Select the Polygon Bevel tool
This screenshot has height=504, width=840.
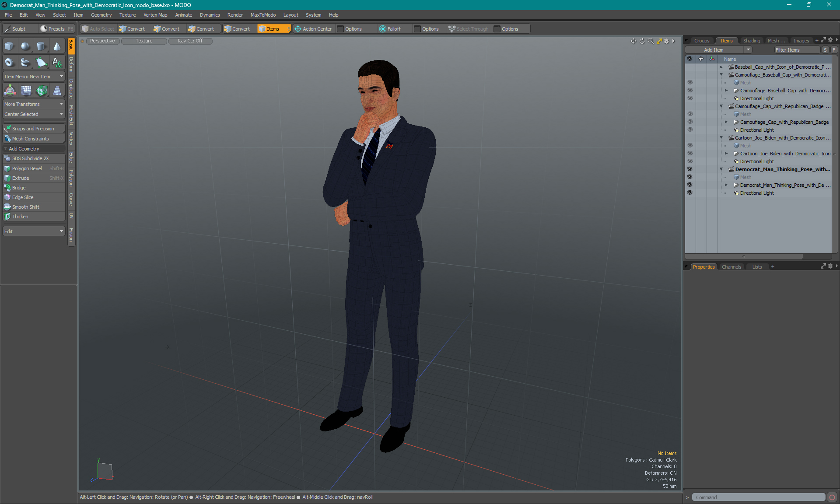[34, 168]
